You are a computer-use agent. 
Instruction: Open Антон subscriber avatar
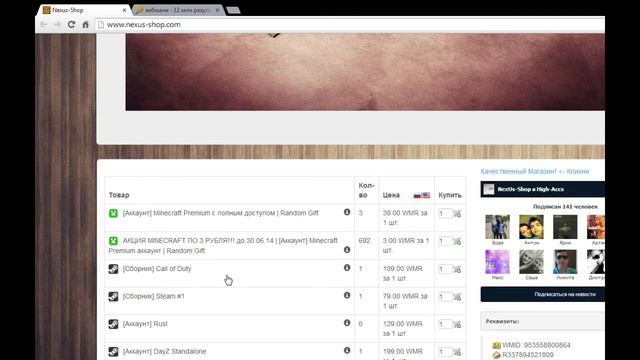click(x=531, y=227)
